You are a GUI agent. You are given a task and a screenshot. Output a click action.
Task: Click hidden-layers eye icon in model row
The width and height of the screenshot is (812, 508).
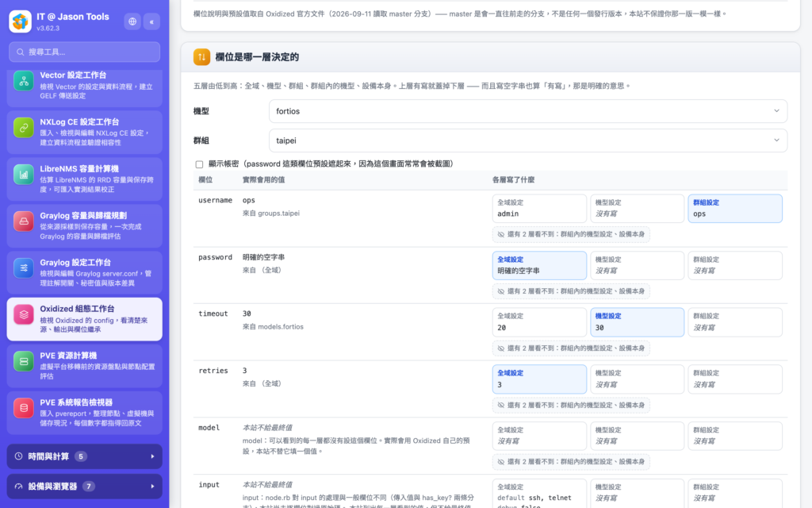click(501, 462)
